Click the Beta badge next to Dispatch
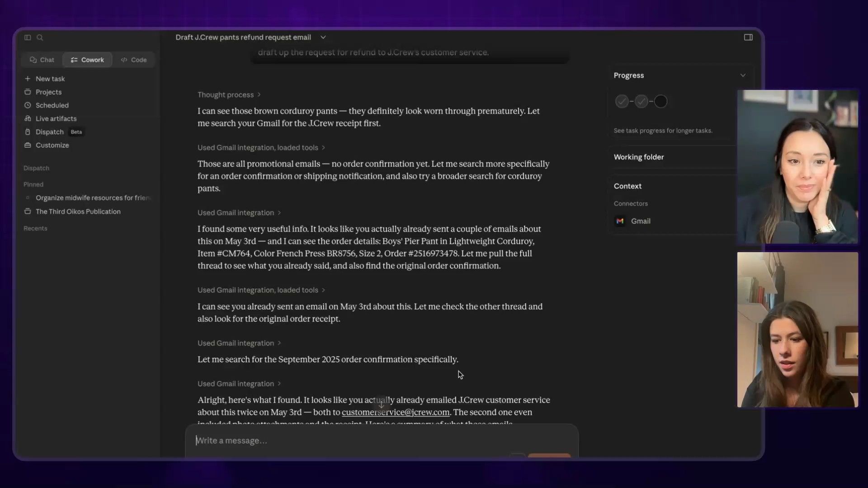This screenshot has height=488, width=868. pyautogui.click(x=76, y=132)
